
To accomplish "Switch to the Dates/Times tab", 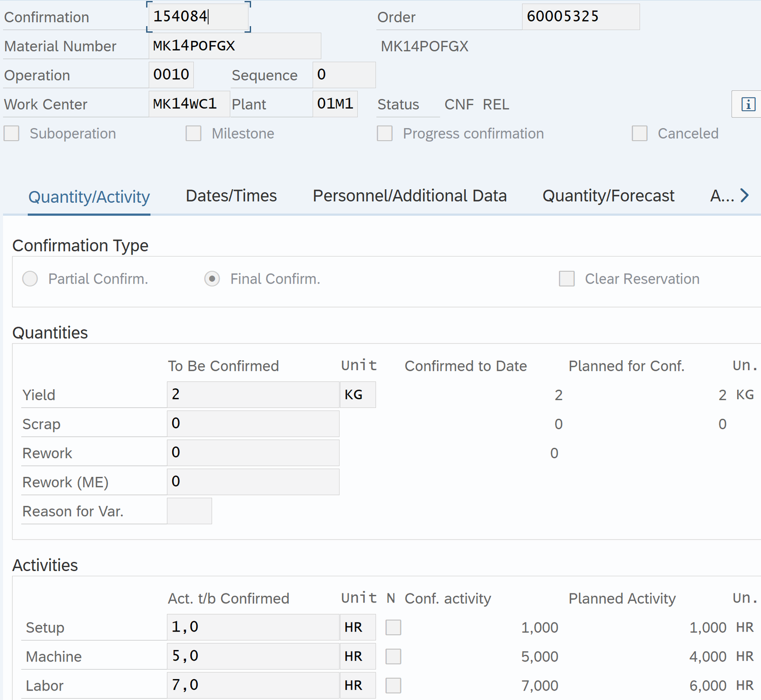I will coord(231,196).
